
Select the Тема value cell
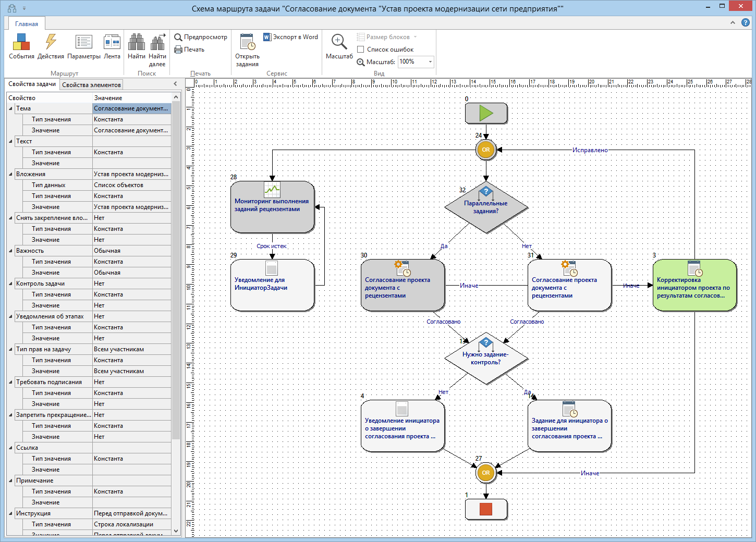[132, 108]
